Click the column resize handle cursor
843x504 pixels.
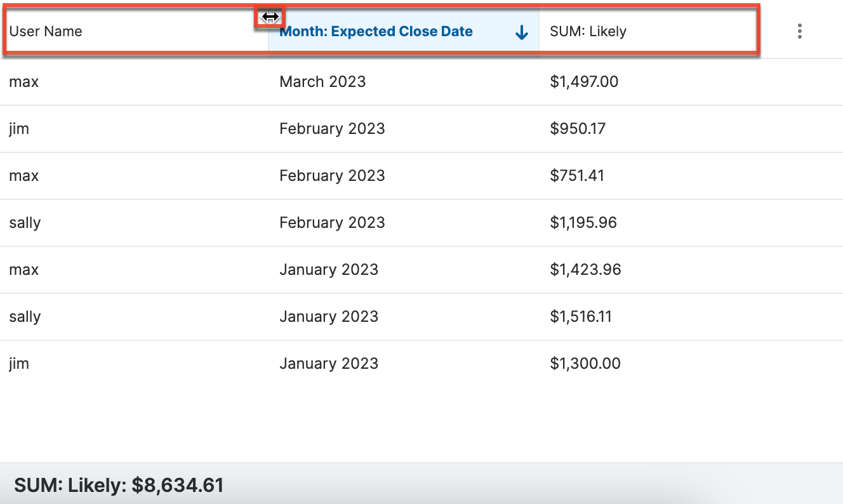click(x=270, y=17)
